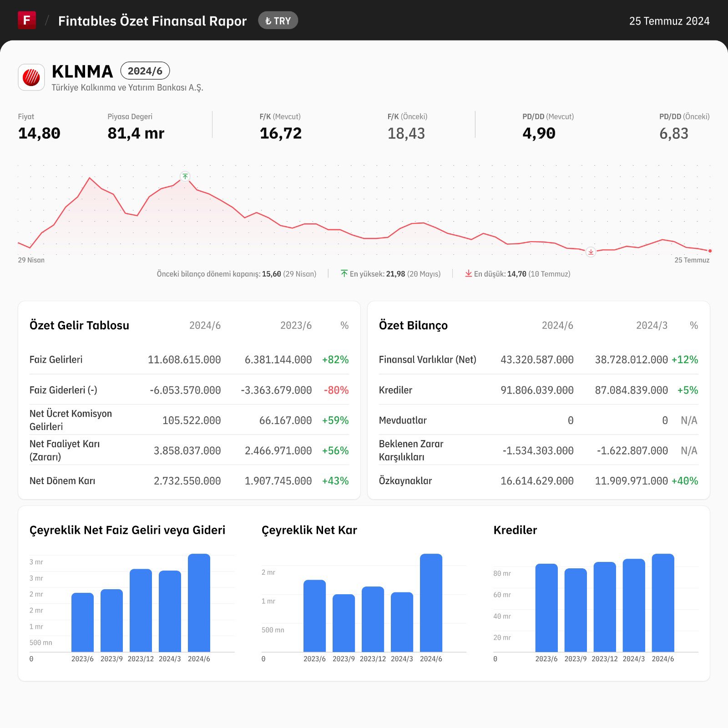Click Fiyat value 14,80
Viewport: 728px width, 728px height.
[x=39, y=133]
